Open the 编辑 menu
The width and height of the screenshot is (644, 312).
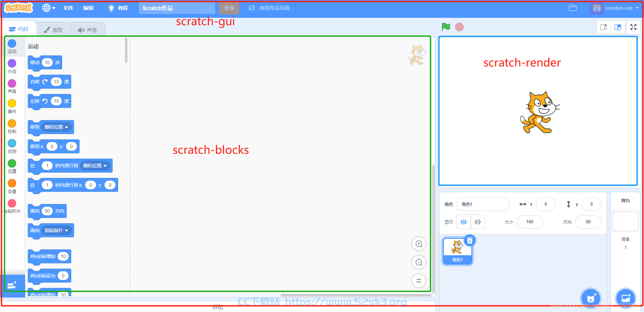[88, 8]
